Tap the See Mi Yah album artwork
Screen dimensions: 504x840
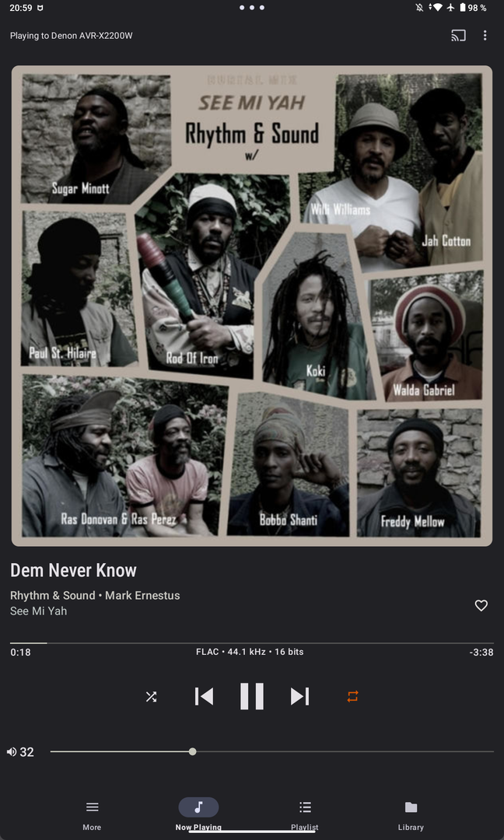252,306
